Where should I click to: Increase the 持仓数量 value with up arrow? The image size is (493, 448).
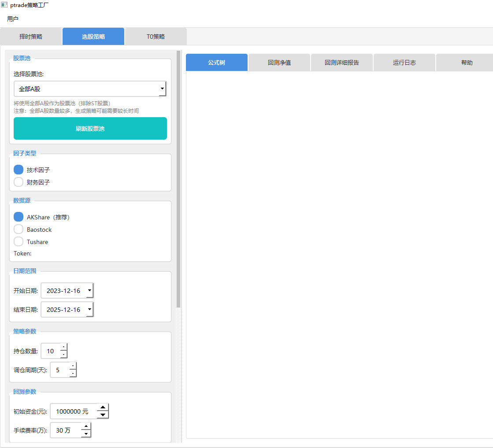pos(63,347)
